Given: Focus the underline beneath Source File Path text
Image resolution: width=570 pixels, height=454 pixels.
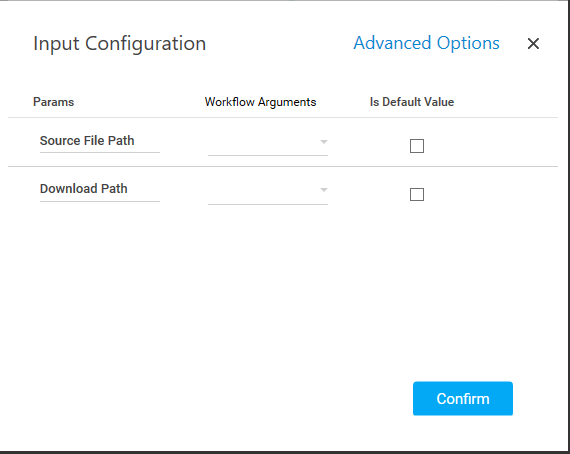Looking at the screenshot, I should (100, 153).
